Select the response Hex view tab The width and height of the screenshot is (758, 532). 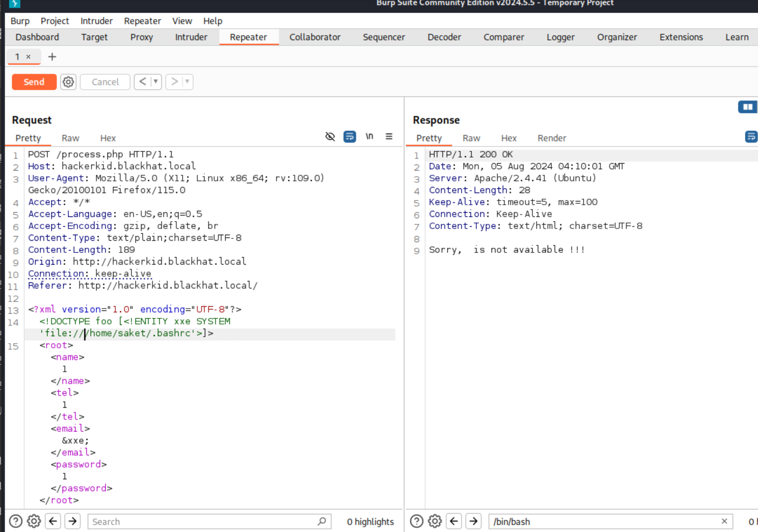click(x=509, y=138)
